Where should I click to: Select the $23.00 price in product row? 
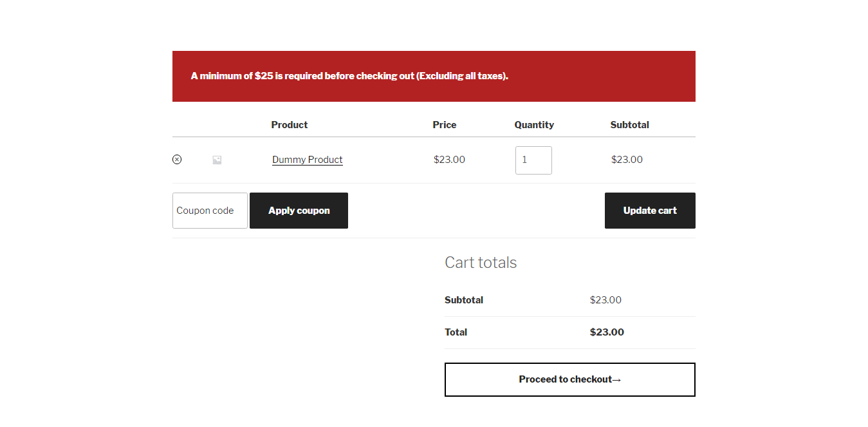[x=449, y=160]
